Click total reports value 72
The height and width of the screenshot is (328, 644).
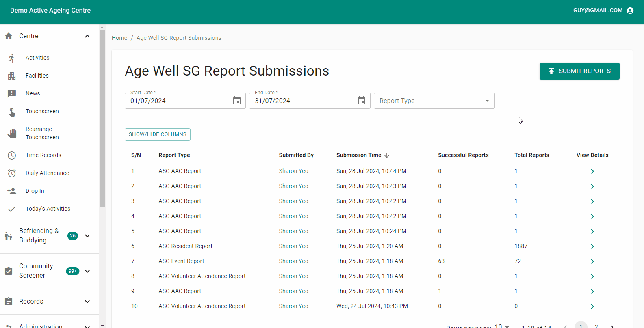point(518,261)
